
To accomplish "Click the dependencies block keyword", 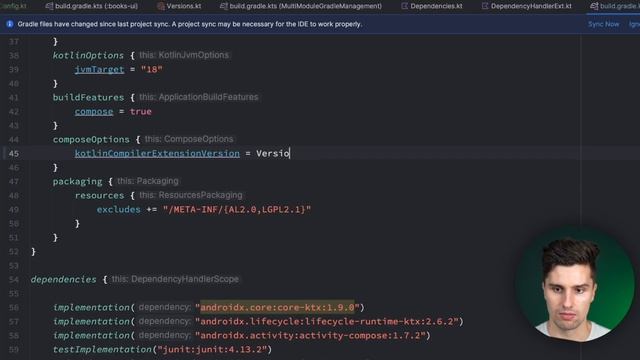I will (63, 280).
